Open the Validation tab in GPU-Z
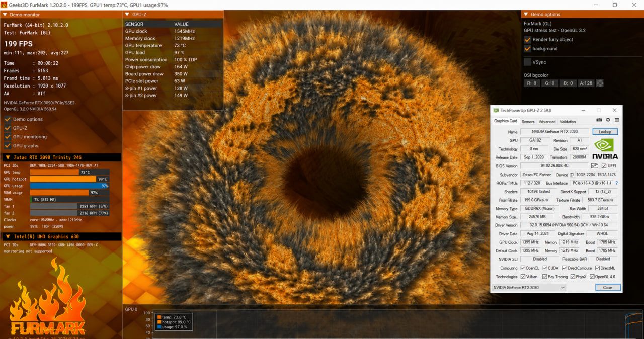Screen dimensions: 644x339 [x=568, y=122]
